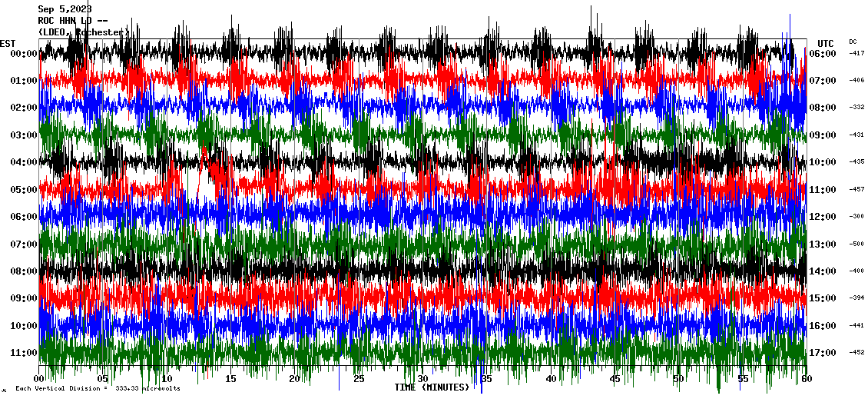Viewport: 868px width, 399px height.
Task: Click the 08:00 EST row label
Action: pyautogui.click(x=25, y=271)
